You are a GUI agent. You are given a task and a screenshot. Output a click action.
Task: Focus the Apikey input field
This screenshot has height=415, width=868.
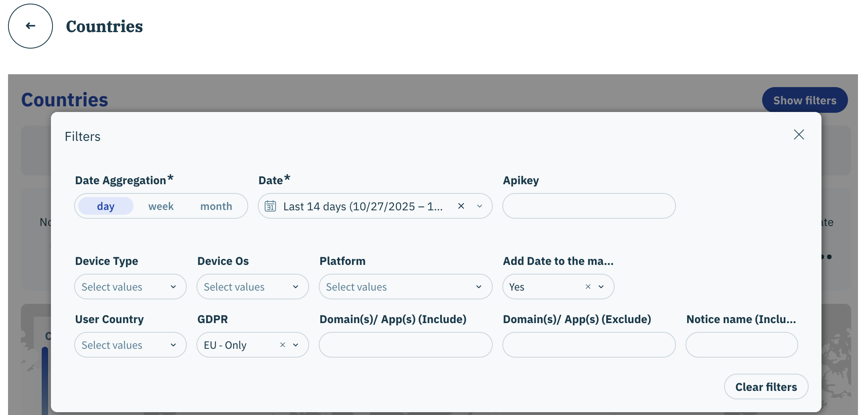(589, 206)
